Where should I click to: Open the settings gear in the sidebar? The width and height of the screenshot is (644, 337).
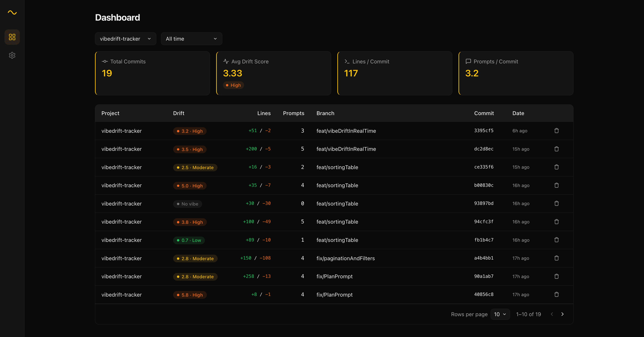tap(12, 55)
